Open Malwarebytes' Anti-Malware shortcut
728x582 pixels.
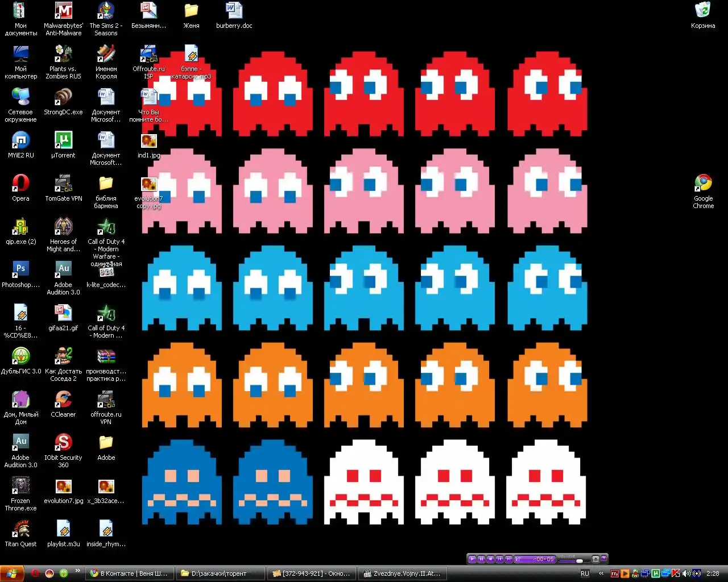(x=63, y=11)
